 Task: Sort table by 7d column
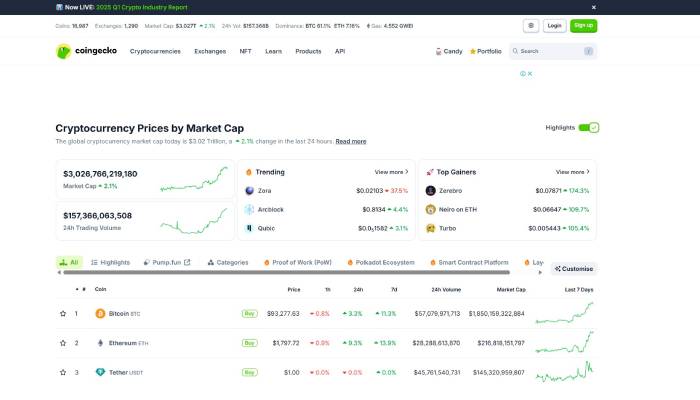coord(394,289)
